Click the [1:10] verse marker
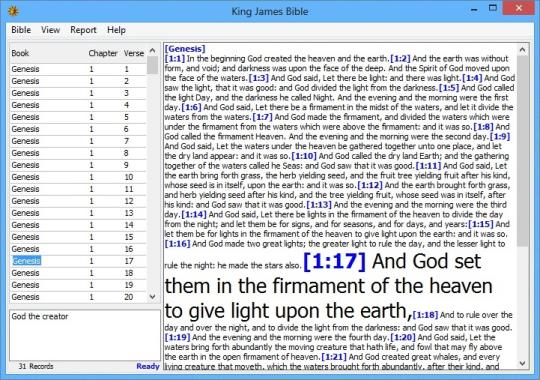 coord(304,156)
